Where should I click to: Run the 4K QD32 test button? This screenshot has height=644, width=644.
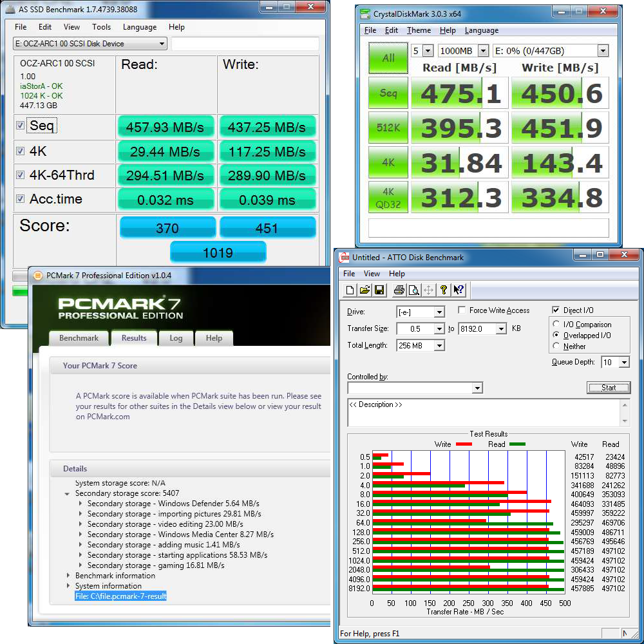click(388, 198)
